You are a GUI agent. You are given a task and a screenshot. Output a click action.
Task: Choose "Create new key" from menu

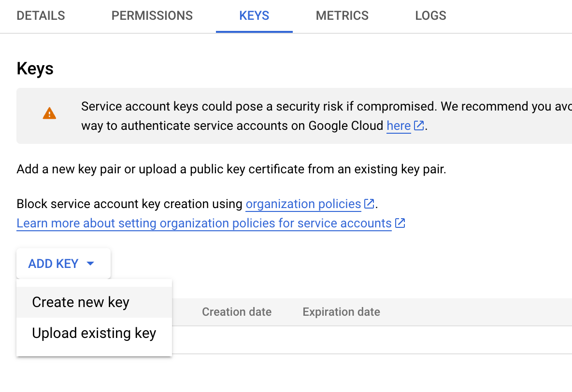[81, 302]
